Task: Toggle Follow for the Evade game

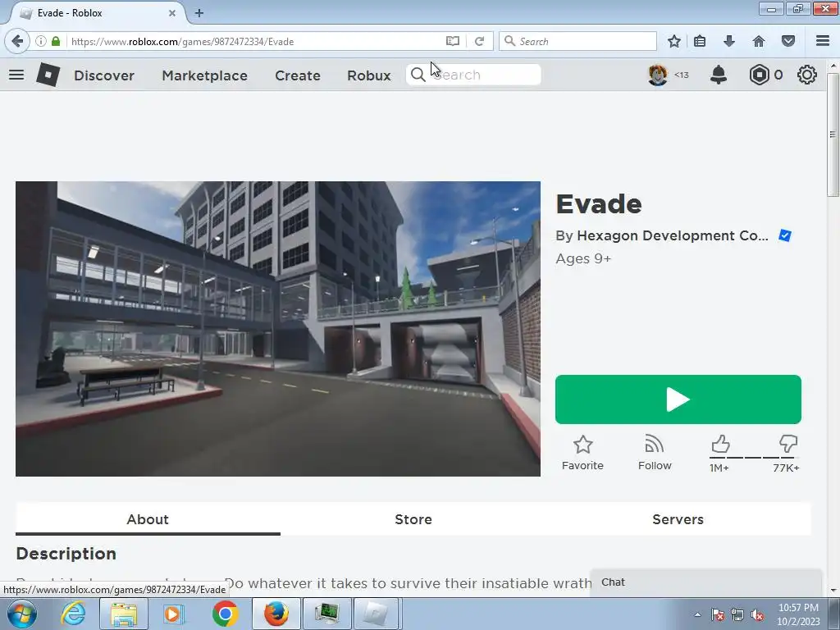Action: pos(655,453)
